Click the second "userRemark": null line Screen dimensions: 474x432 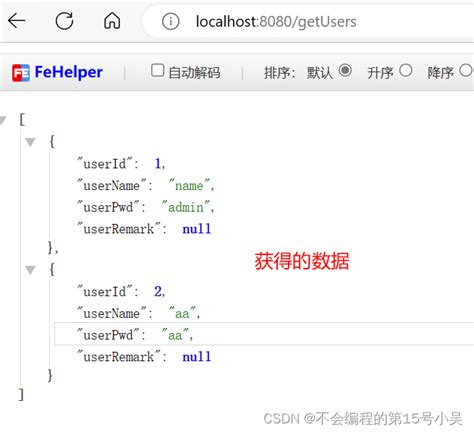(x=144, y=357)
